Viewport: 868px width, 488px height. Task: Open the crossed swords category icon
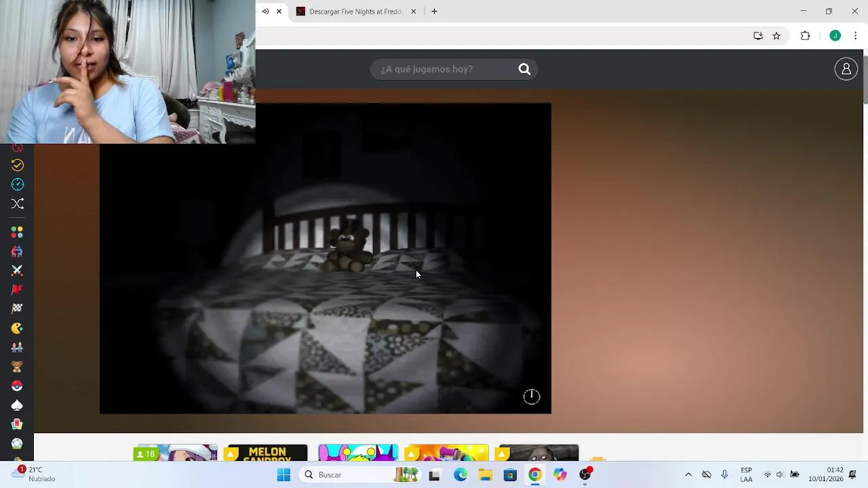[18, 270]
